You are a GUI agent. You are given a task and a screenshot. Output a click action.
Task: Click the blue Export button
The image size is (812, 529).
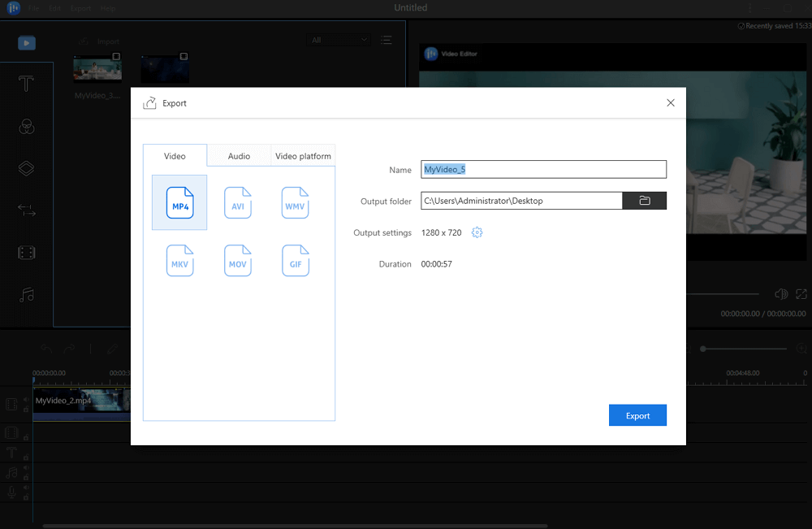coord(637,415)
